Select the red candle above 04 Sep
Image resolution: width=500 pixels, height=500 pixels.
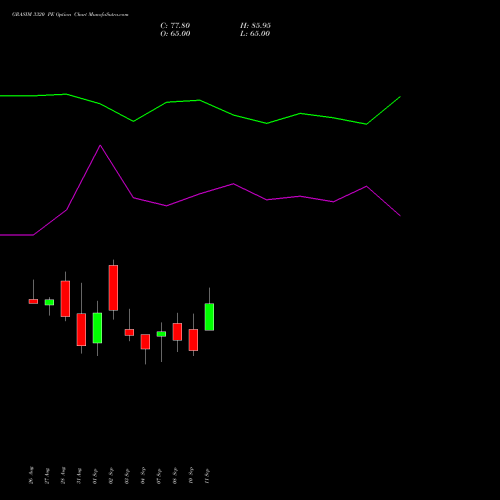[145, 342]
